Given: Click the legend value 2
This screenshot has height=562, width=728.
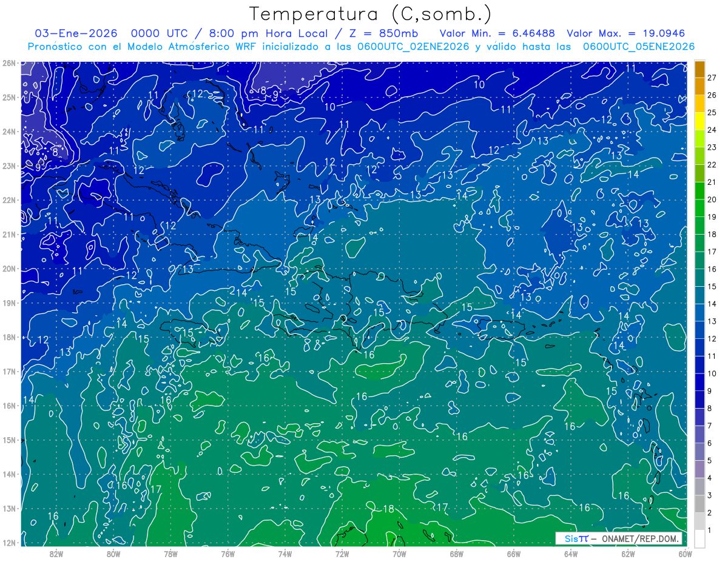Looking at the screenshot, I should click(x=709, y=513).
